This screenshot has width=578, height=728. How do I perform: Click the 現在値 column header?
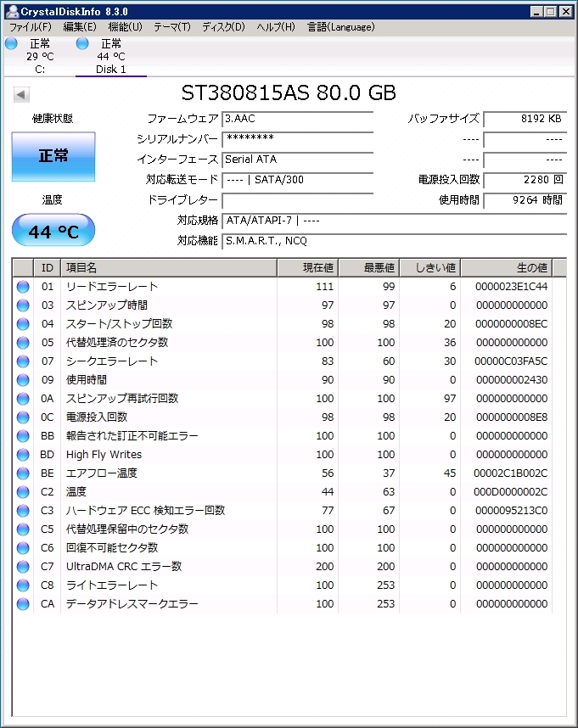pyautogui.click(x=308, y=268)
